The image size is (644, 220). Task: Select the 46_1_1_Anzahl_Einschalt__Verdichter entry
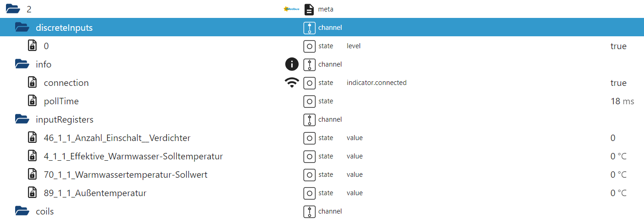click(117, 138)
